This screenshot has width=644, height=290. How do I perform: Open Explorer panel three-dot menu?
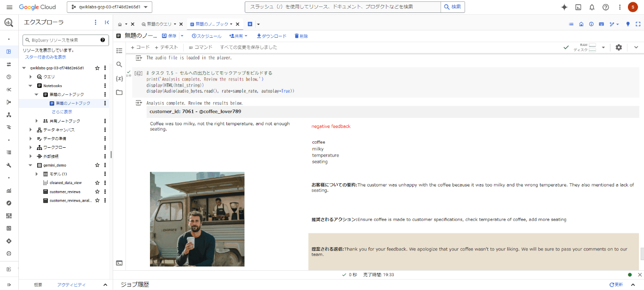pos(96,22)
